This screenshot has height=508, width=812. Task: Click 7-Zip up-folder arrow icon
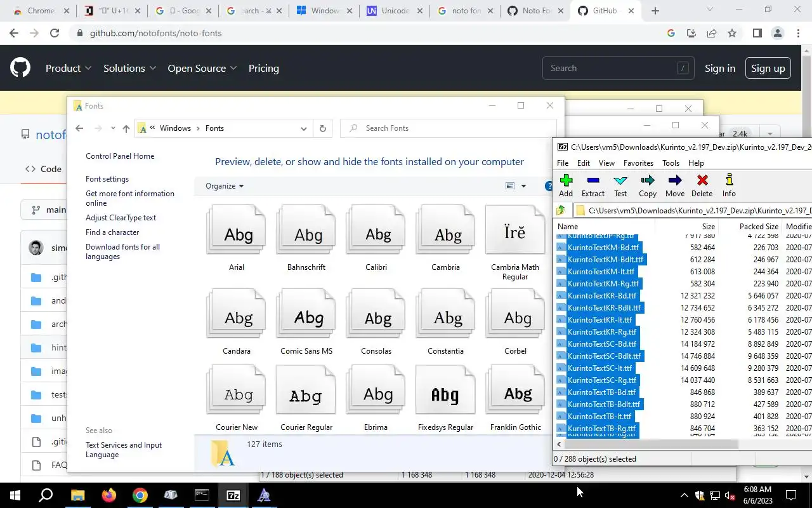561,210
